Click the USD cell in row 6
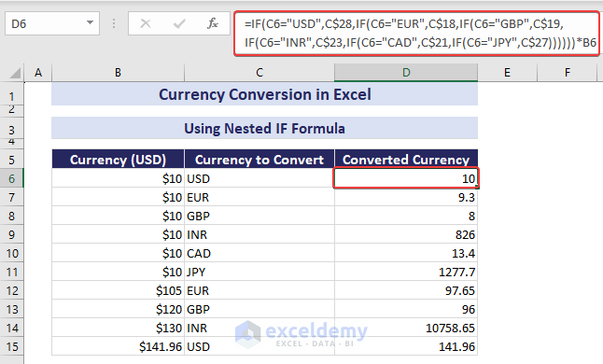Image resolution: width=603 pixels, height=364 pixels. point(259,178)
